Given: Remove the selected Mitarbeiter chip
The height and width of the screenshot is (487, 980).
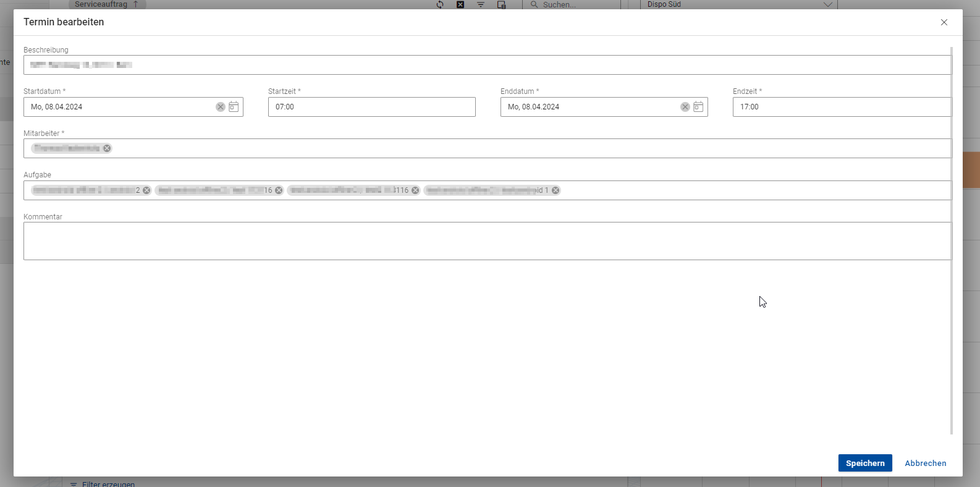Looking at the screenshot, I should pos(107,148).
